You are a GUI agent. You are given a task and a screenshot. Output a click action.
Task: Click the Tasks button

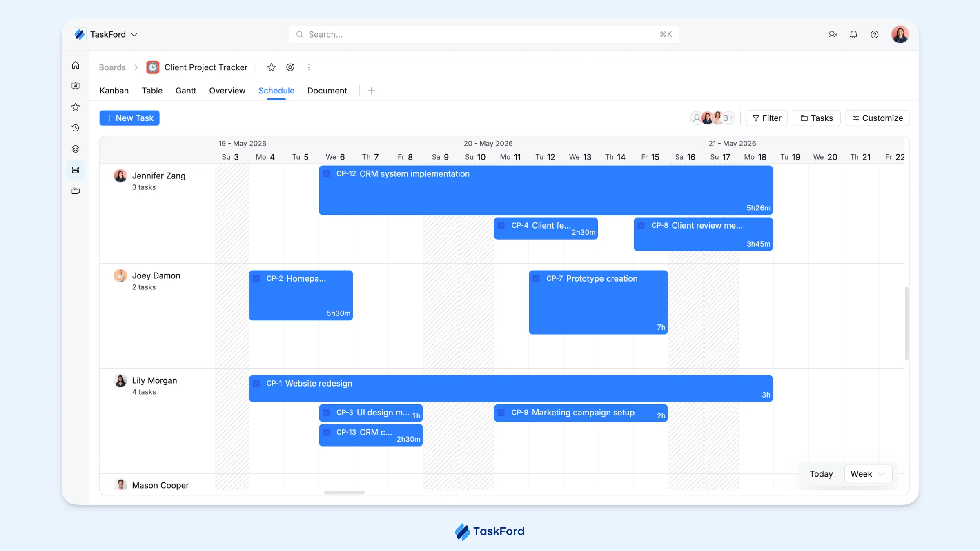coord(817,118)
